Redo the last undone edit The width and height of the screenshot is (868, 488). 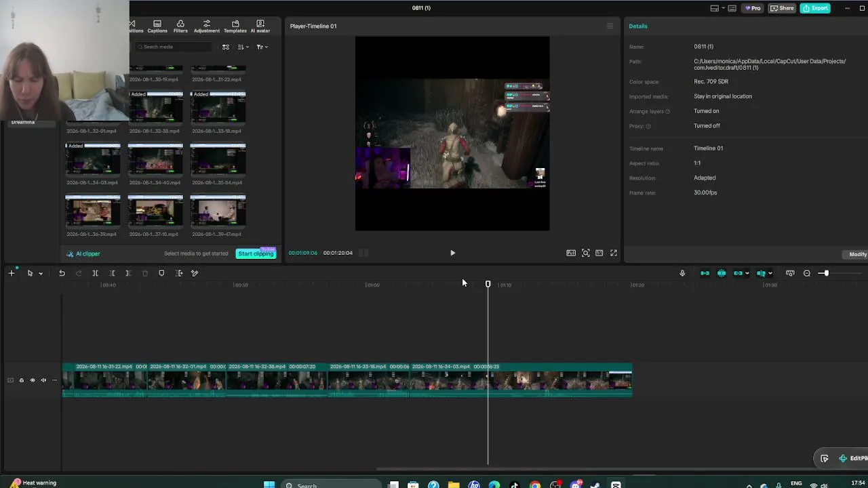[79, 273]
